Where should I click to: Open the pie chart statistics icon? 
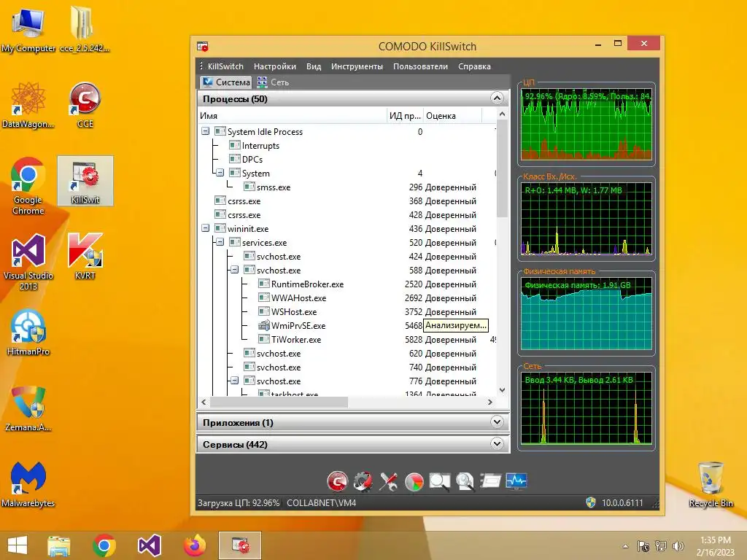[x=414, y=482]
